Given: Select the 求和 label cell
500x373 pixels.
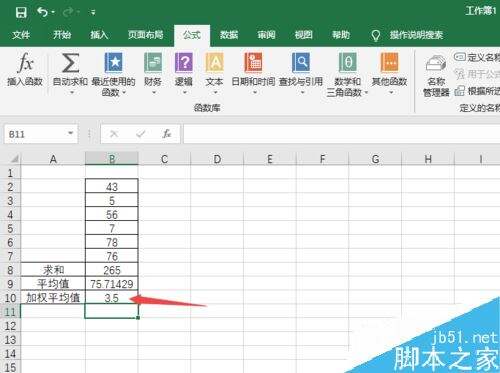Looking at the screenshot, I should tap(53, 270).
